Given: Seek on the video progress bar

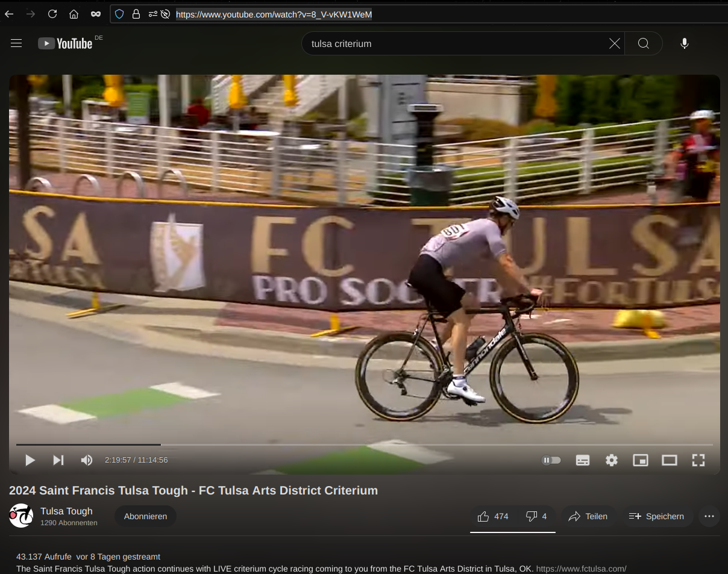Looking at the screenshot, I should (x=365, y=445).
